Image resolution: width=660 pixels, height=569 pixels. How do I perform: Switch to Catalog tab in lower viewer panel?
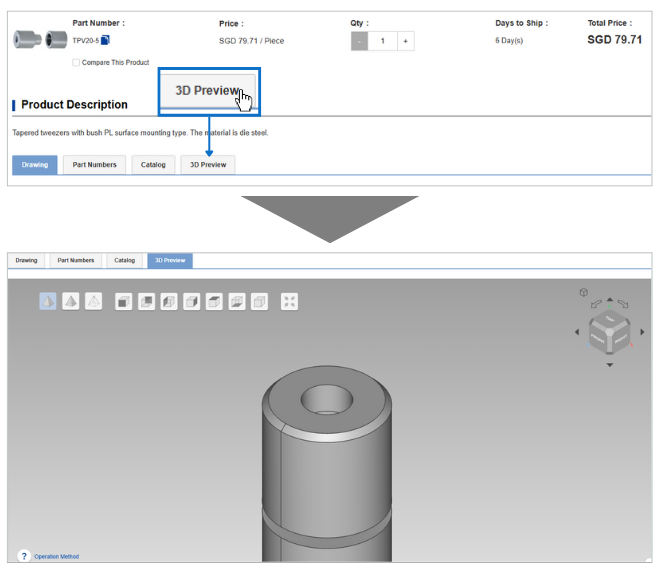(124, 260)
